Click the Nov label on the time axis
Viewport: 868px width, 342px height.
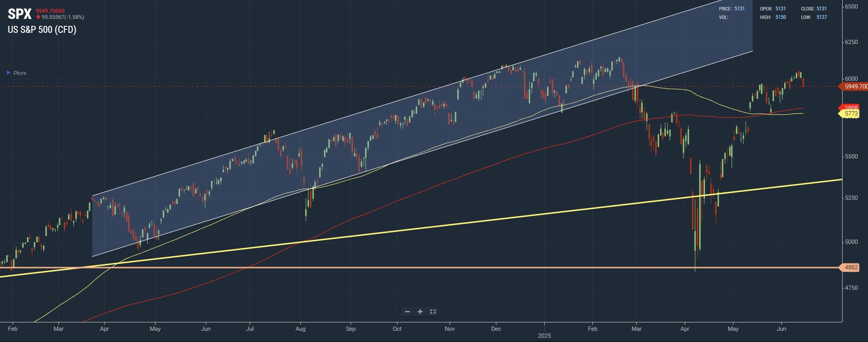[450, 329]
